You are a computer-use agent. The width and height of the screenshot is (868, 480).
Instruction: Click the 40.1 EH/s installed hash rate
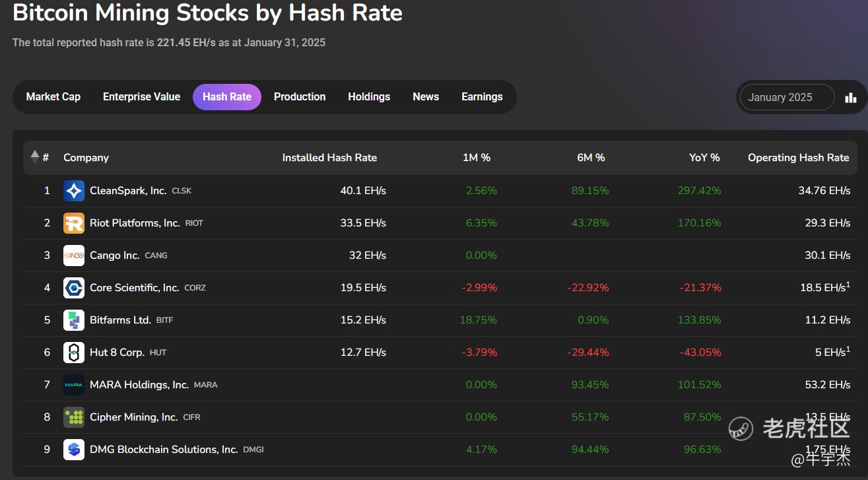[363, 191]
